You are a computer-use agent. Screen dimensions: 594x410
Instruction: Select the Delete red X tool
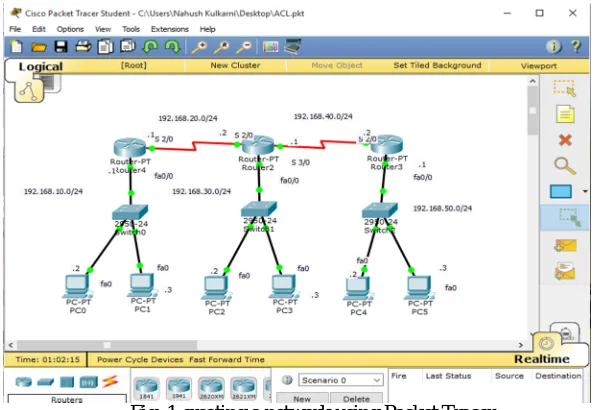click(x=565, y=140)
